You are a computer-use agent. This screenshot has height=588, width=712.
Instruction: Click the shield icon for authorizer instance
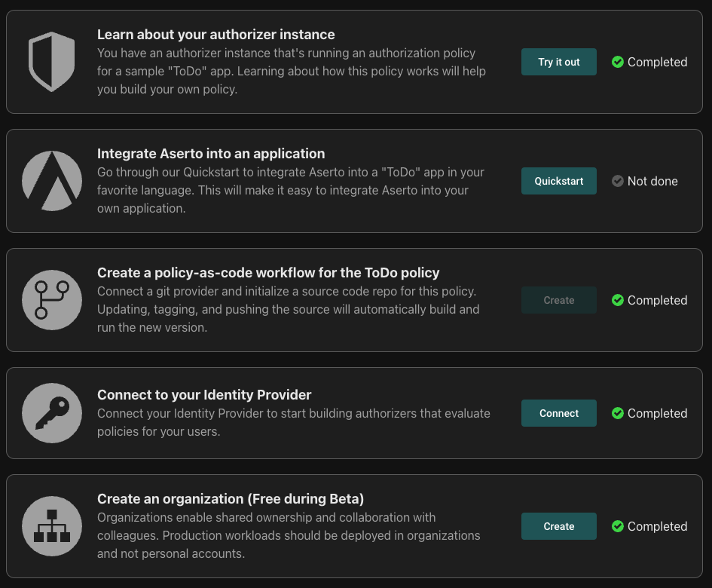click(52, 62)
